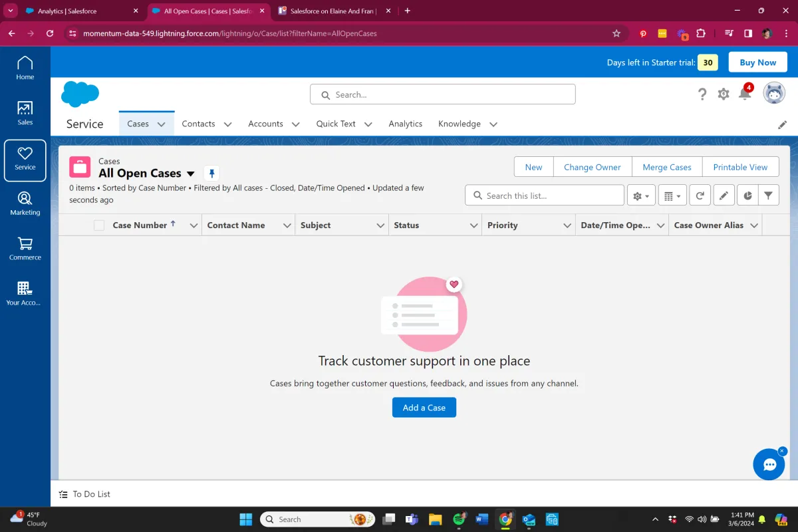
Task: Reload the browser page
Action: (50, 33)
